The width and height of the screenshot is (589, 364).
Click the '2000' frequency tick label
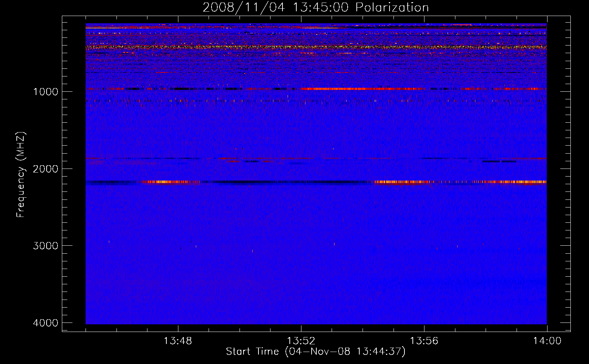point(46,169)
